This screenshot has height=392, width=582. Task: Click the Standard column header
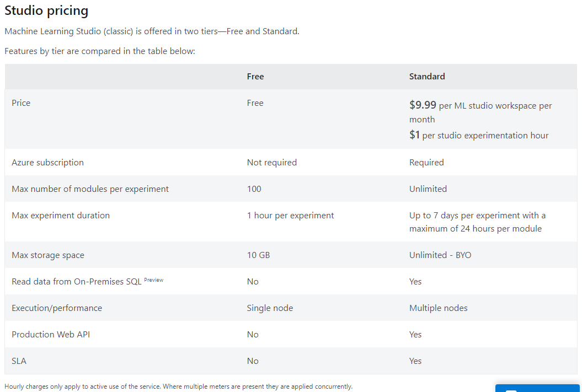point(426,77)
